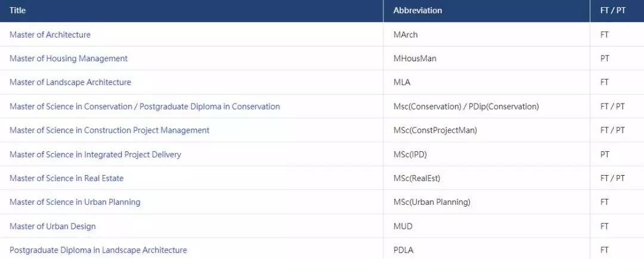
Task: Click the MSc(Urban Planning) abbreviation cell
Action: pos(432,202)
